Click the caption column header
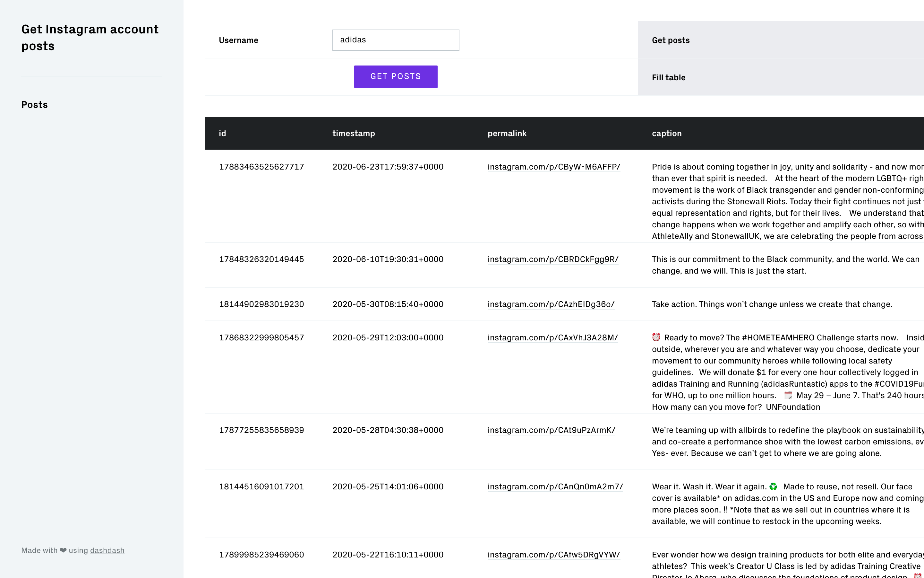This screenshot has width=924, height=578. click(x=667, y=133)
